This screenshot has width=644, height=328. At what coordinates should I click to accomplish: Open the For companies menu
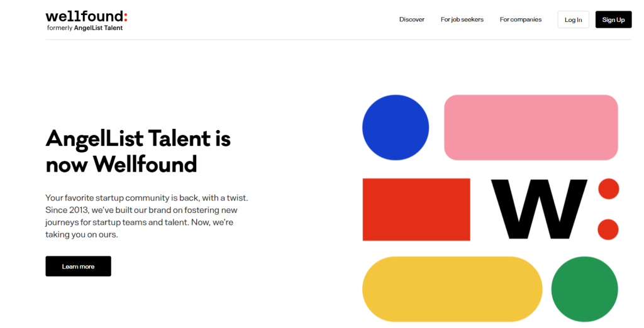tap(520, 19)
